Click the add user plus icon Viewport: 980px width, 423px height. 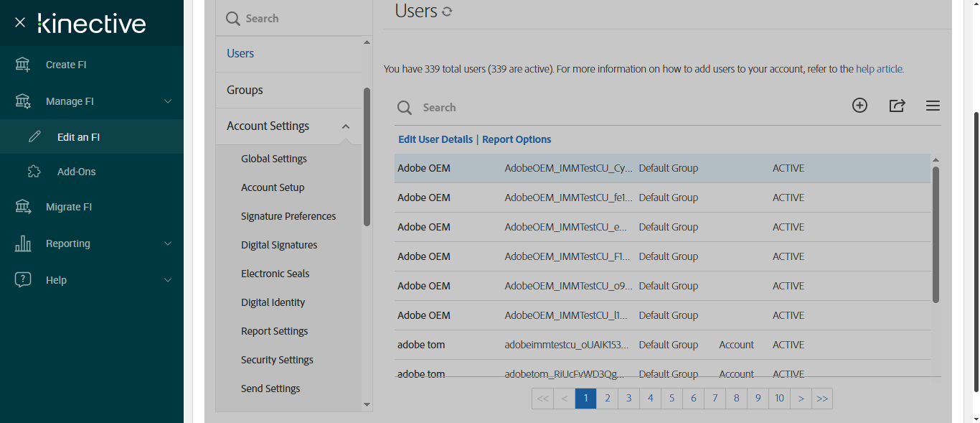click(x=859, y=106)
